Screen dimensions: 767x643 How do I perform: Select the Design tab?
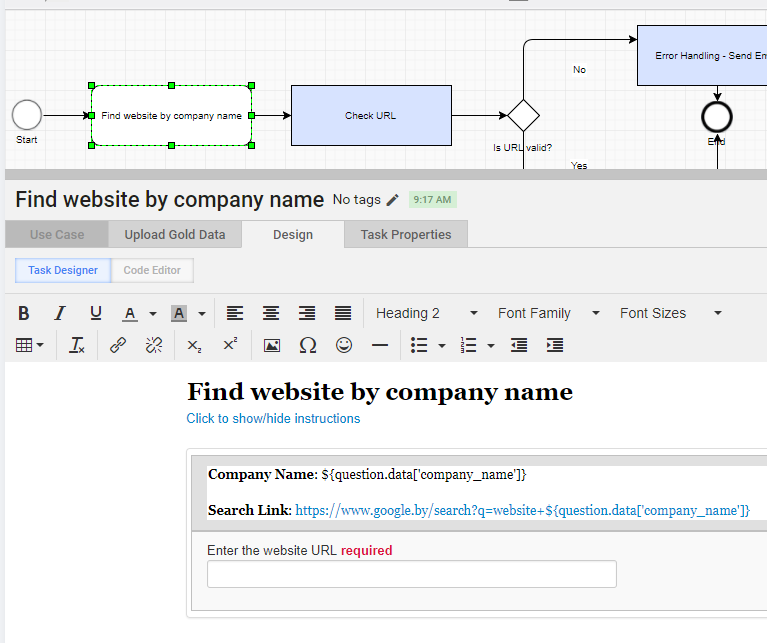click(293, 235)
